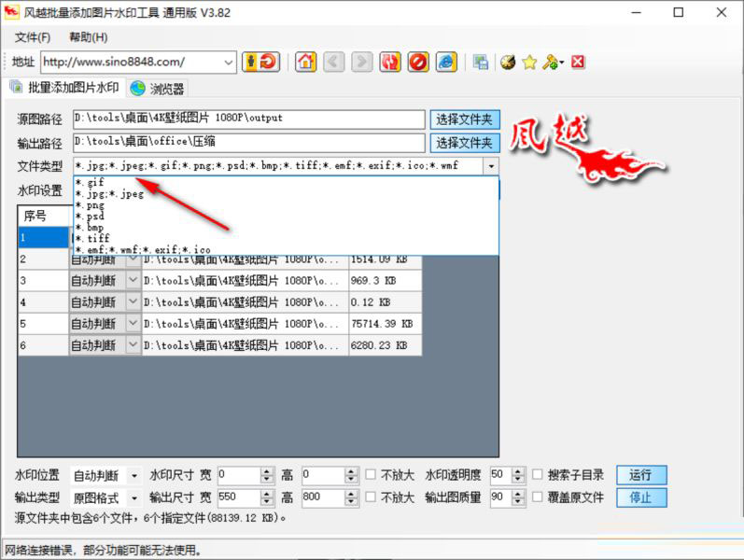This screenshot has width=744, height=560.
Task: Click the 运行 button
Action: [x=641, y=475]
